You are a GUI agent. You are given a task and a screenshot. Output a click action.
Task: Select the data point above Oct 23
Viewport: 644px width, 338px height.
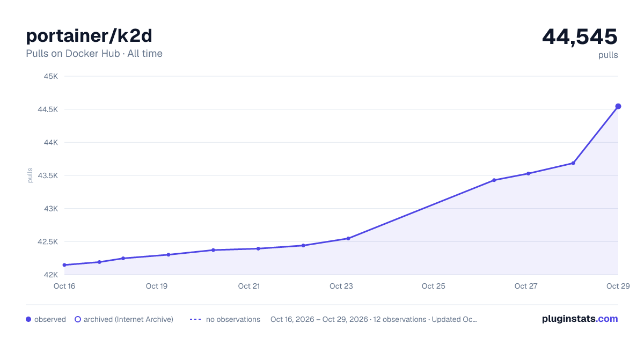pos(348,238)
